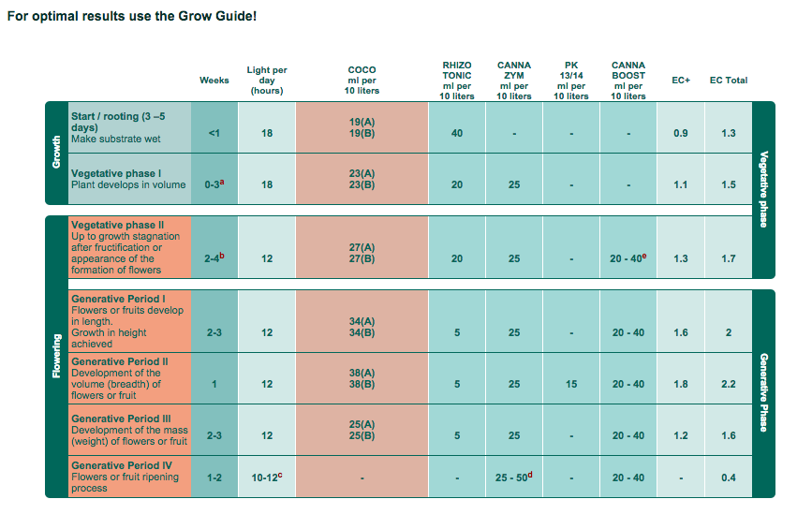812x514 pixels.
Task: Click the 'RHIZO TONIC' column header
Action: [x=457, y=81]
